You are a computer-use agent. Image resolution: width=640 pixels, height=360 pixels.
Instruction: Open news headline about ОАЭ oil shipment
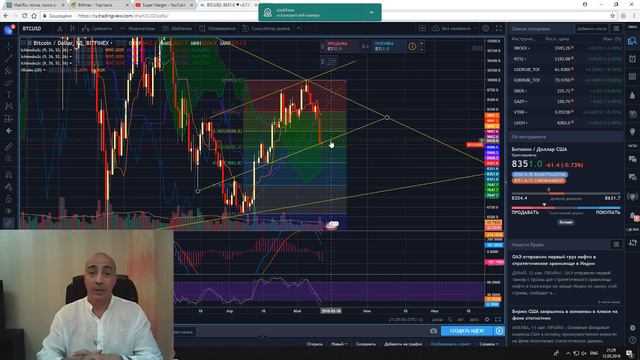554,260
